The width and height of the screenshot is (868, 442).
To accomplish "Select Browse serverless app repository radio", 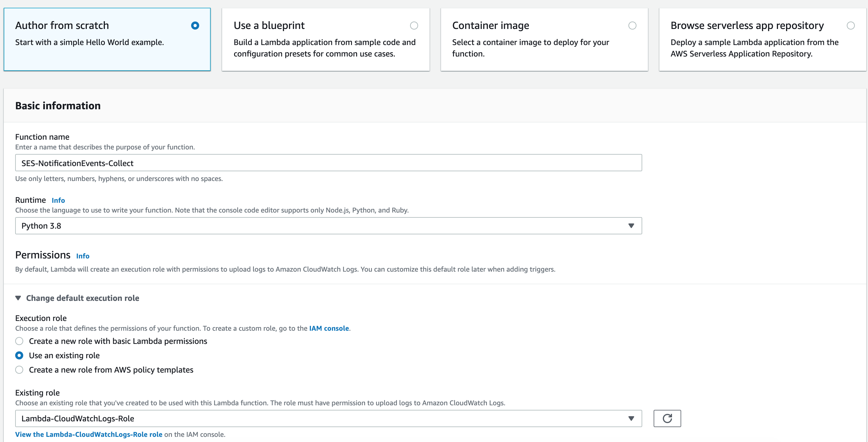I will click(x=851, y=26).
